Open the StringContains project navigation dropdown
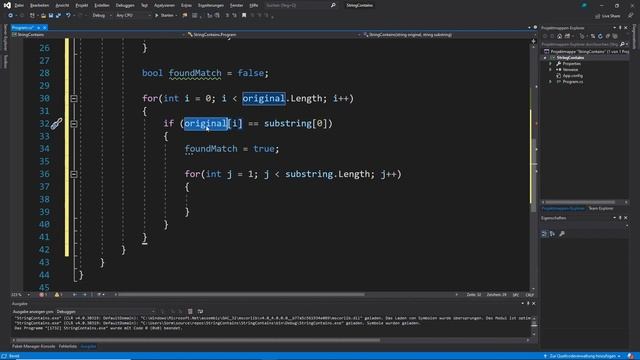Viewport: 640px width, 360px height. [x=98, y=35]
